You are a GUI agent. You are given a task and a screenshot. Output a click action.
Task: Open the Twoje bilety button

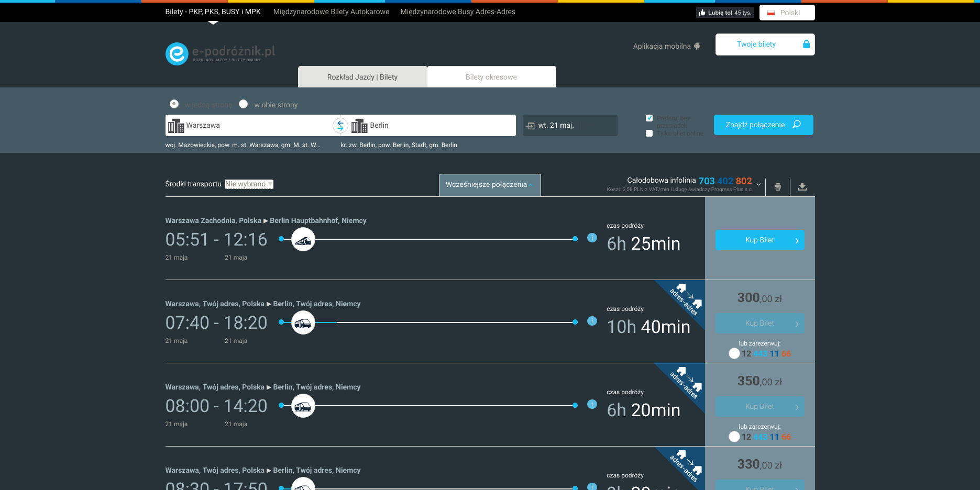[765, 44]
